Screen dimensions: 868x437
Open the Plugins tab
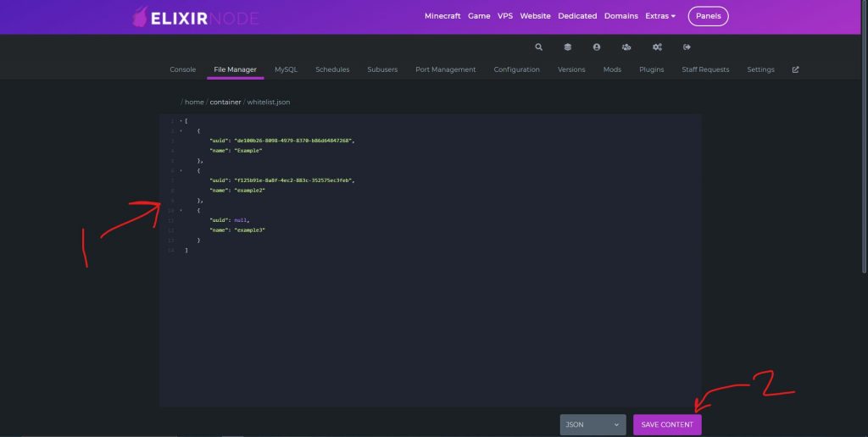click(x=652, y=69)
